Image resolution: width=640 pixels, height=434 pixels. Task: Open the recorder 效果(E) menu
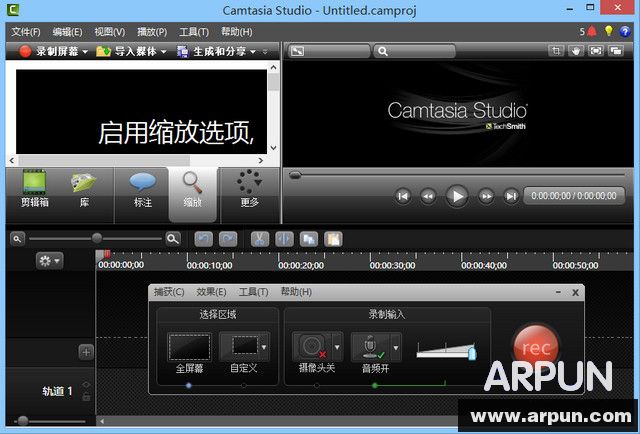click(x=211, y=292)
